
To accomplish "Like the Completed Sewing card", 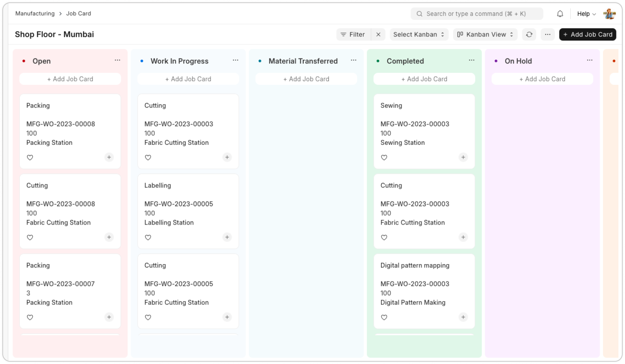I will 384,158.
